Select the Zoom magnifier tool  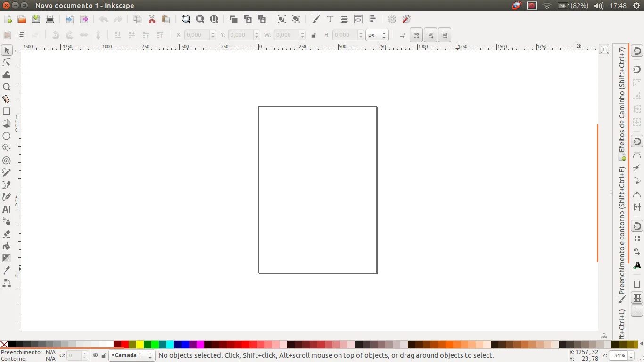click(7, 87)
